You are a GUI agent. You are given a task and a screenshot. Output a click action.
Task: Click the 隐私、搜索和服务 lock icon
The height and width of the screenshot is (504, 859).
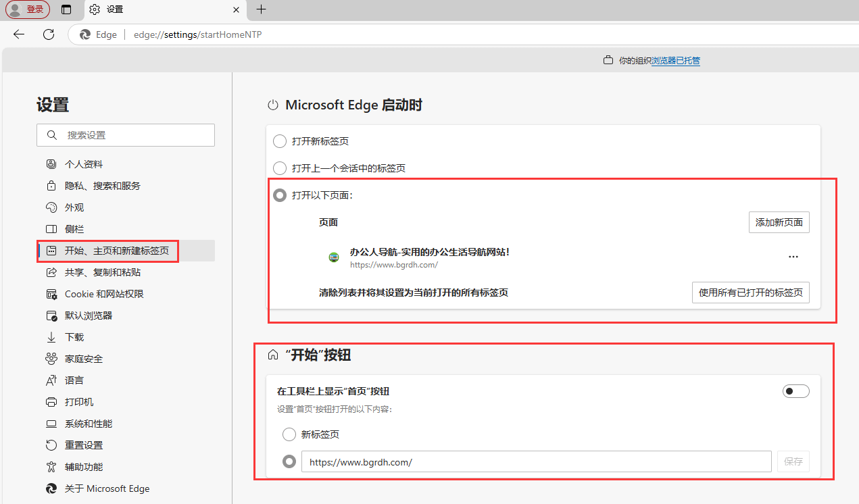click(51, 186)
